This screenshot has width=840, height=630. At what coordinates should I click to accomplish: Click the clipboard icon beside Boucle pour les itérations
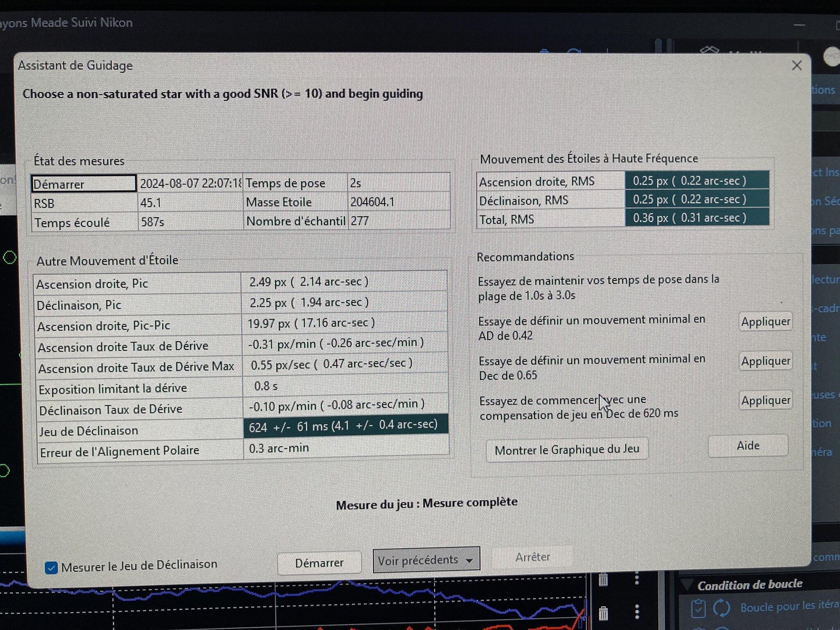(698, 608)
